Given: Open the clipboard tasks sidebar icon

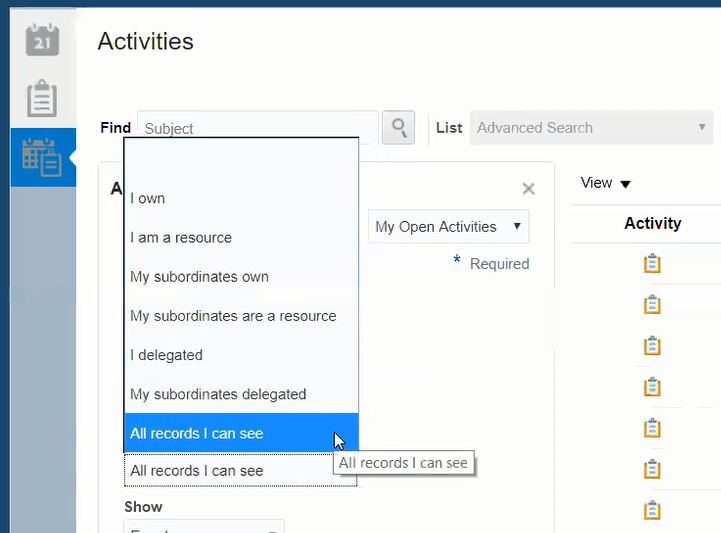Looking at the screenshot, I should 42,99.
